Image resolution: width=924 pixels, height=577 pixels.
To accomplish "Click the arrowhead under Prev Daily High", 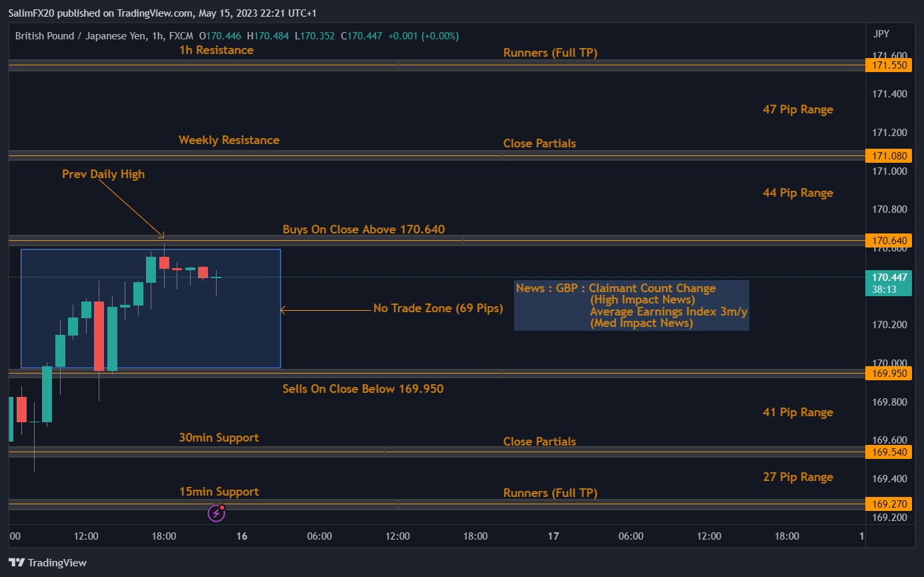I will [x=161, y=235].
